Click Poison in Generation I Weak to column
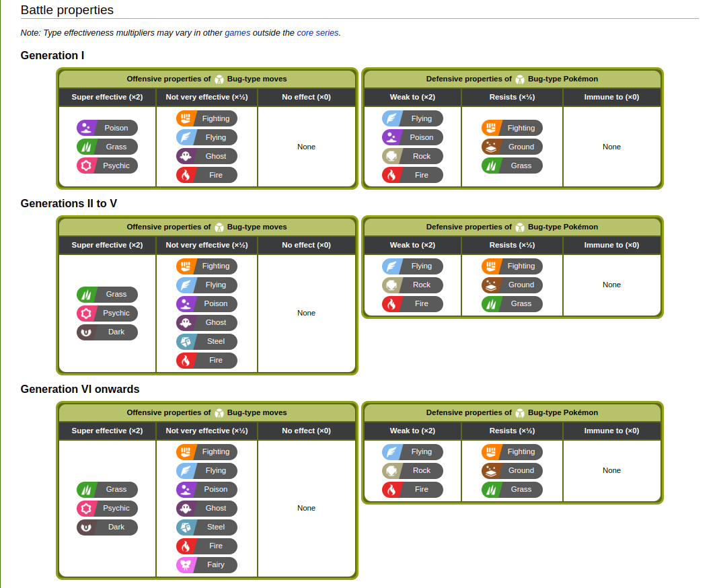 tap(412, 137)
